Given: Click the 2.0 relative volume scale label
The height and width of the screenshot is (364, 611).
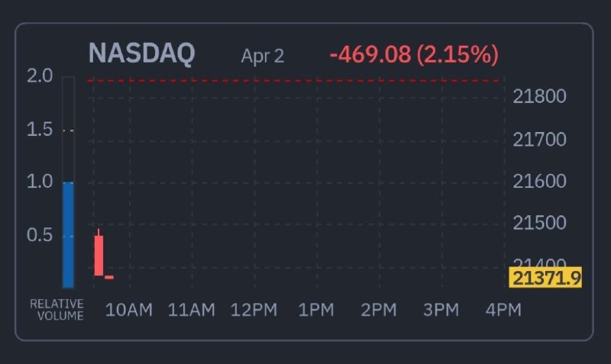Looking at the screenshot, I should [40, 76].
